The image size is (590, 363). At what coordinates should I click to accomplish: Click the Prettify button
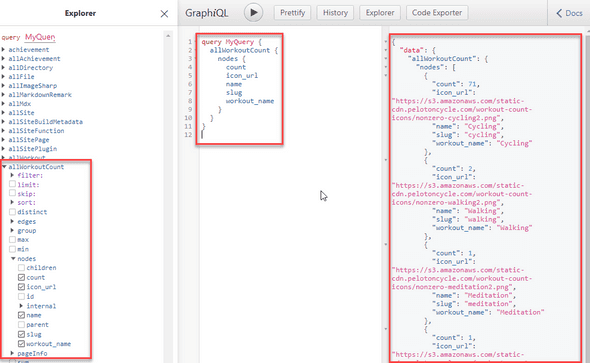tap(292, 13)
